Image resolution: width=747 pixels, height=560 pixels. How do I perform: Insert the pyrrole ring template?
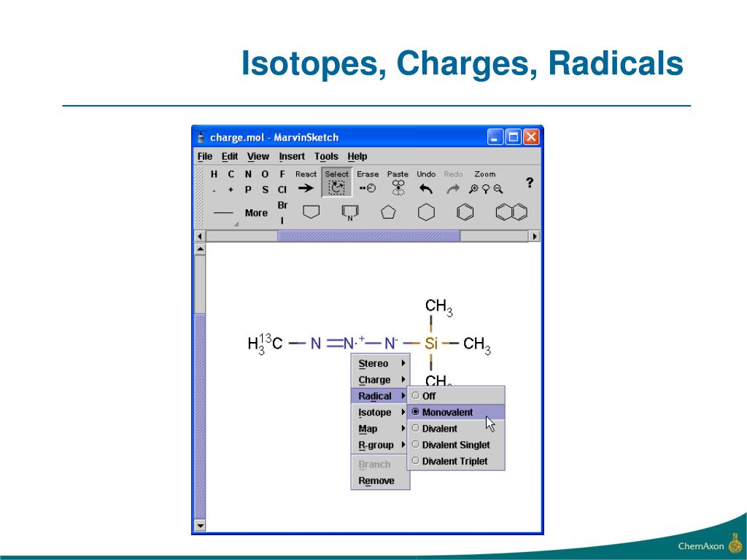[350, 212]
